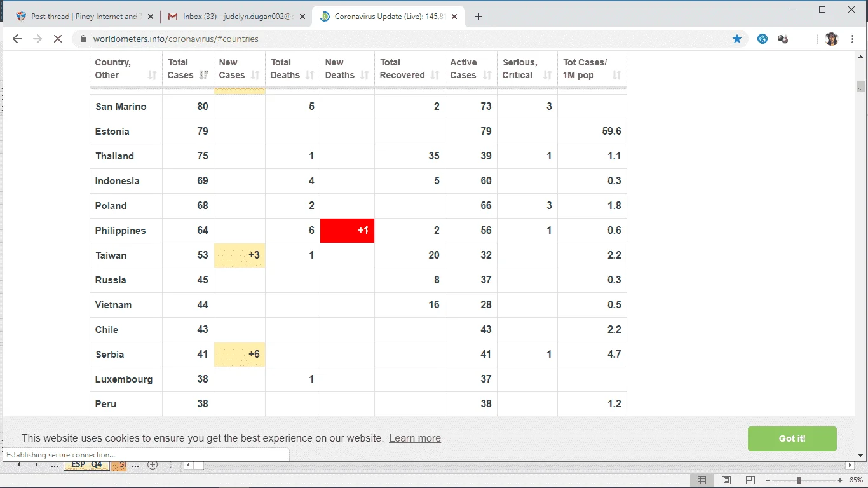The height and width of the screenshot is (488, 868).
Task: Switch Excel to Page Break Preview
Action: tap(750, 480)
